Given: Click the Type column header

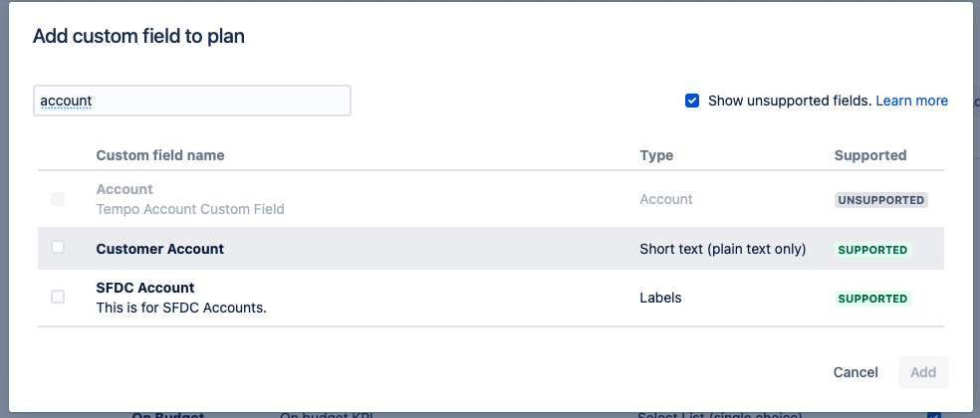Looking at the screenshot, I should pos(656,155).
